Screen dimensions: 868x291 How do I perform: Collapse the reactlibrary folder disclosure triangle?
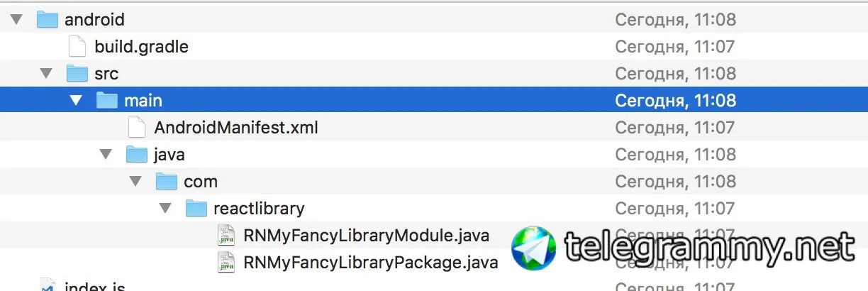[165, 209]
